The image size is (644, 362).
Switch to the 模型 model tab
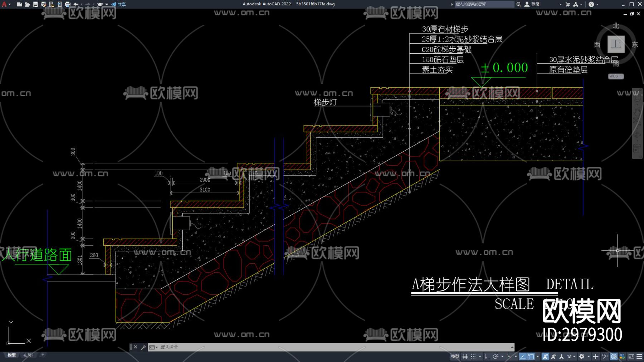12,355
